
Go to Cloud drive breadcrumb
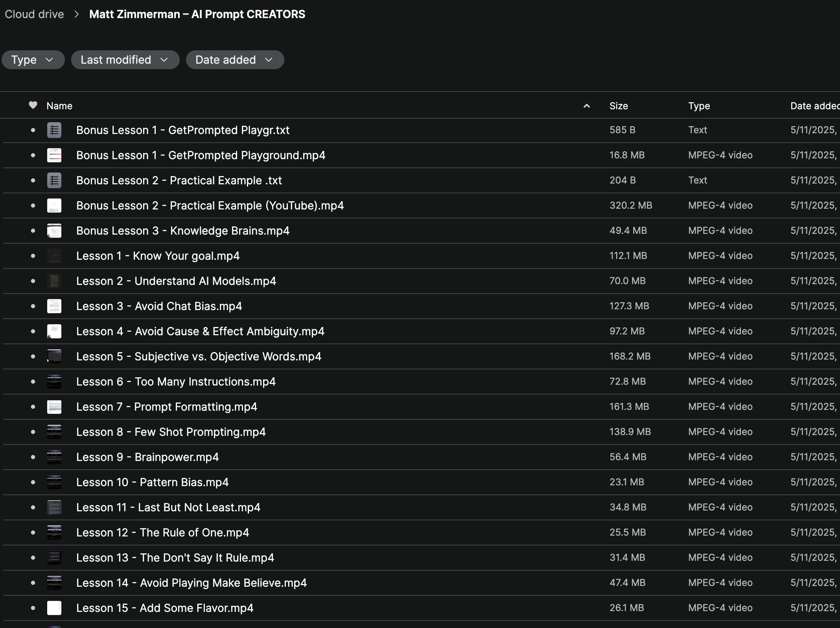tap(34, 14)
